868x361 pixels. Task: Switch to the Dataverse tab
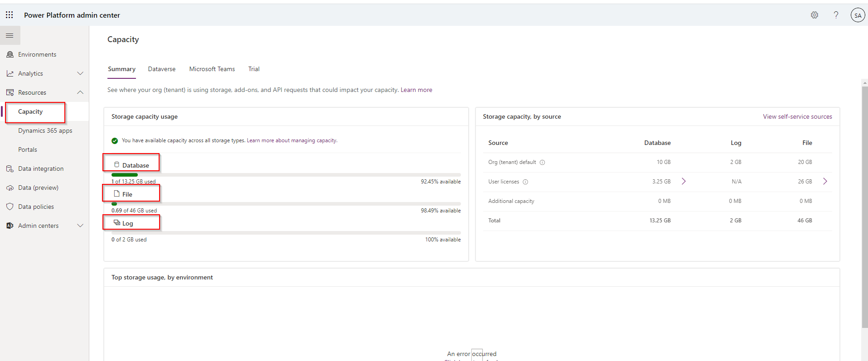click(162, 69)
